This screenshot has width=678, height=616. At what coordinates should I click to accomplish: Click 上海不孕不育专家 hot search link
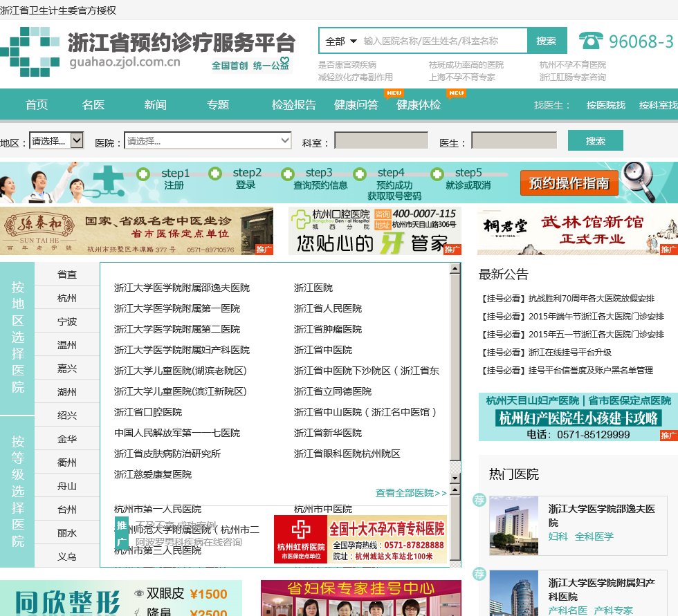(x=462, y=77)
